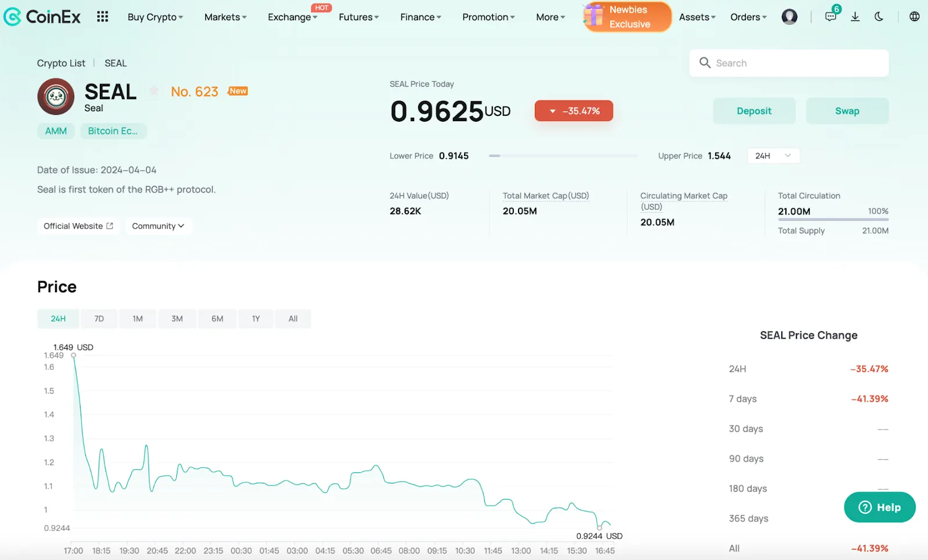Click the CoinEx logo
Image resolution: width=928 pixels, height=560 pixels.
coord(42,17)
